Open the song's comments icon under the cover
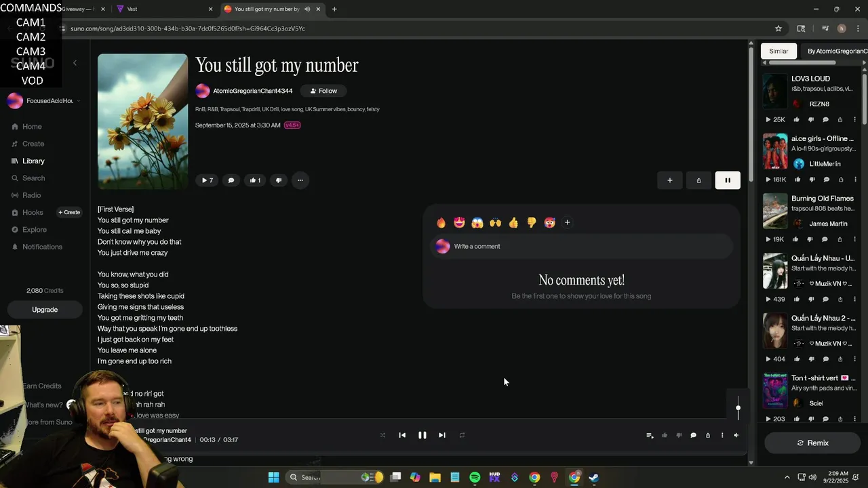868x488 pixels. (x=231, y=180)
